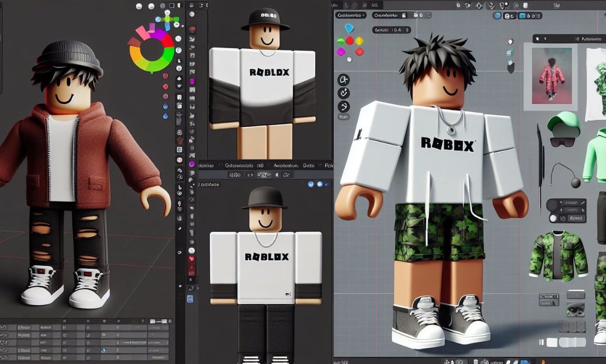
Task: Select the green cap with sunglasses item
Action: pyautogui.click(x=563, y=129)
